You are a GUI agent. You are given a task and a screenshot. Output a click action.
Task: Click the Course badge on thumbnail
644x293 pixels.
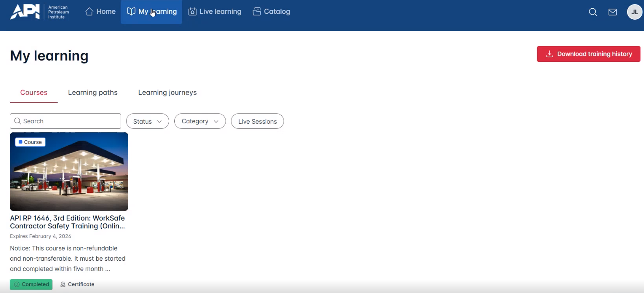pyautogui.click(x=30, y=142)
